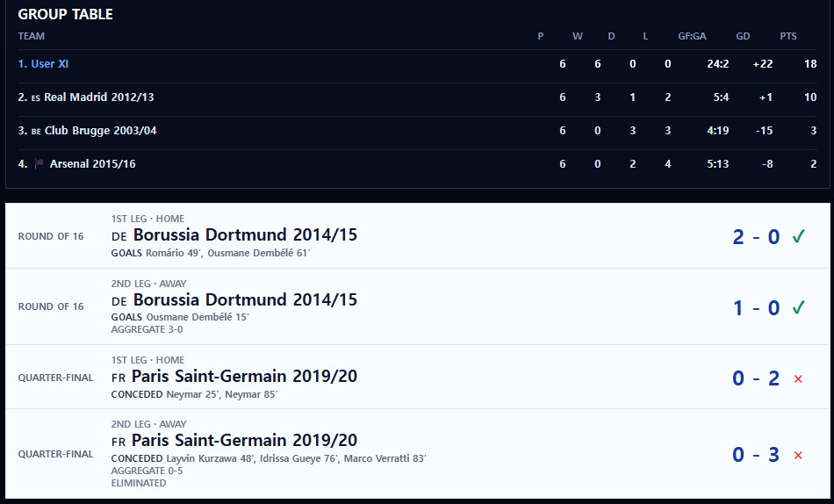Viewport: 834px width, 504px height.
Task: Click the GF:GA column header
Action: 692,36
